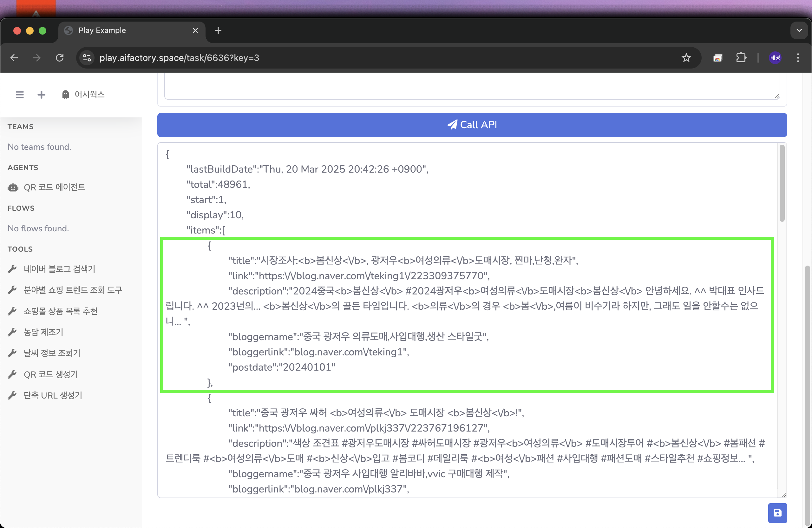
Task: Click wrench icon for QR 코드 생성기
Action: 12,374
